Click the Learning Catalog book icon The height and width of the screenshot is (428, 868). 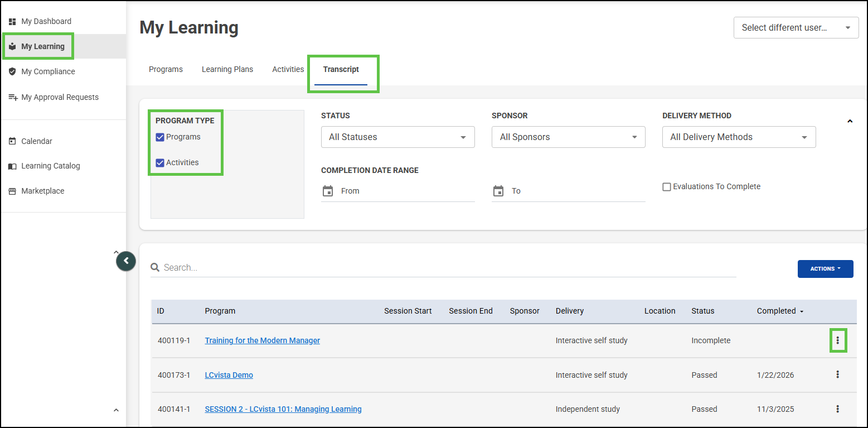click(12, 166)
